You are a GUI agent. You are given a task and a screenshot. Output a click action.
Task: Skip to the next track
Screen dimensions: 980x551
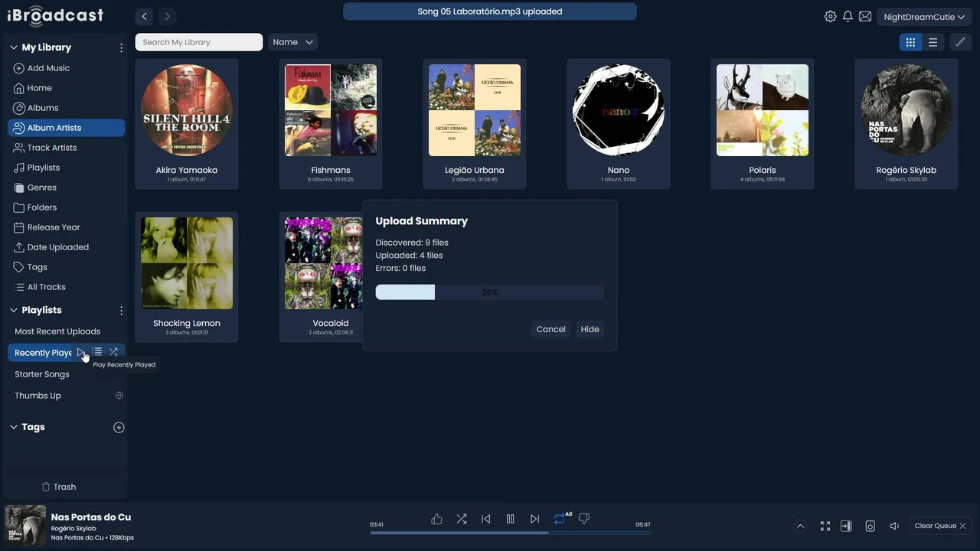click(535, 519)
